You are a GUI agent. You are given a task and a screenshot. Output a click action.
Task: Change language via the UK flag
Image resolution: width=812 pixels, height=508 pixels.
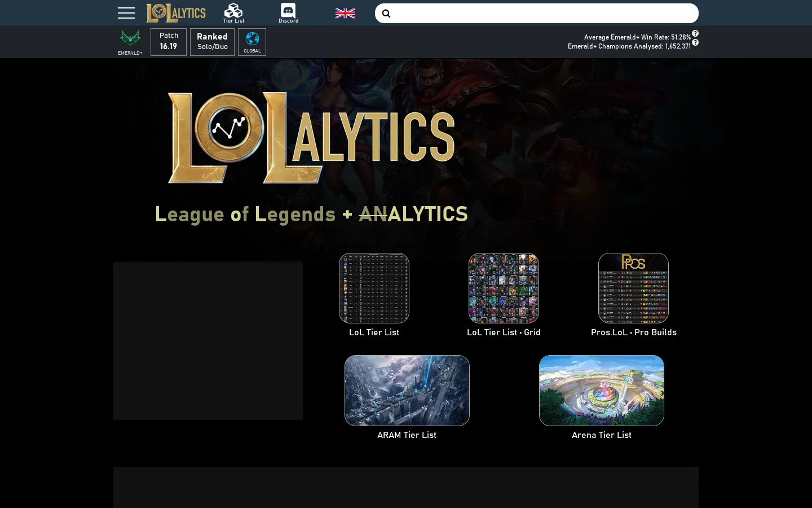345,13
